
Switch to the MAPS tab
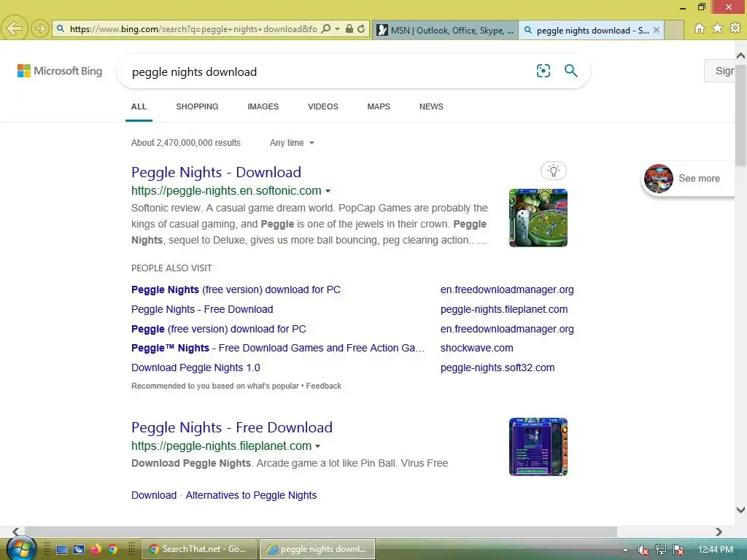click(x=379, y=106)
